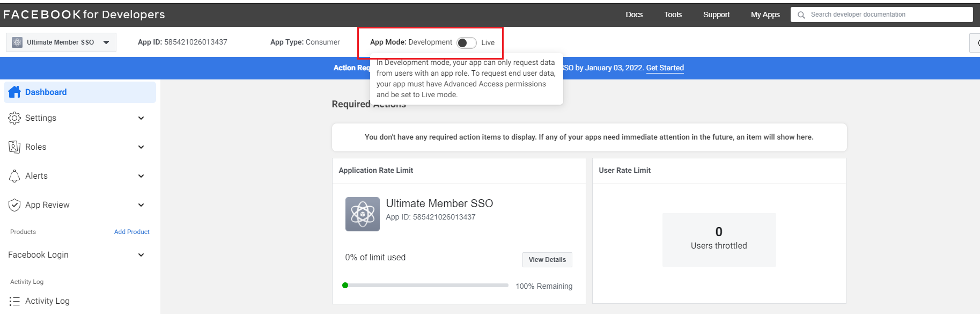Open the Docs menu

click(x=634, y=14)
